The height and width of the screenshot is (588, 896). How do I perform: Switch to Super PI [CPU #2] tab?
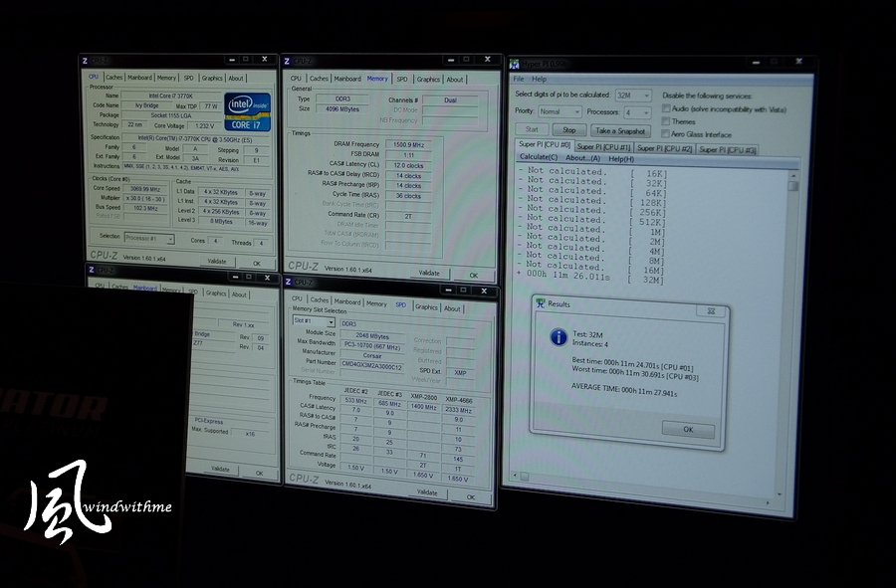[665, 148]
